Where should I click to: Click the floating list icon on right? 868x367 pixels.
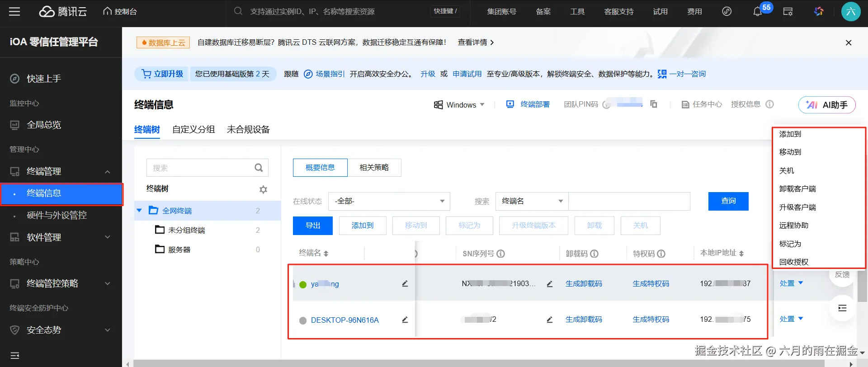tap(842, 308)
